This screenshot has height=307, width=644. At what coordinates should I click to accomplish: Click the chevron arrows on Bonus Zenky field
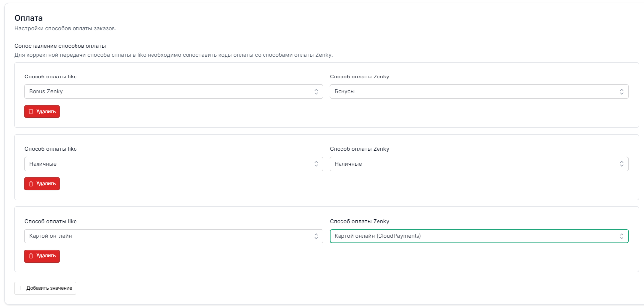(x=316, y=92)
